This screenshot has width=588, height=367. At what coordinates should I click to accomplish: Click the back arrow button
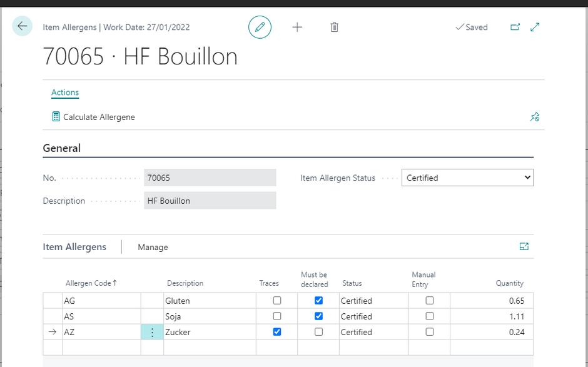coord(23,26)
